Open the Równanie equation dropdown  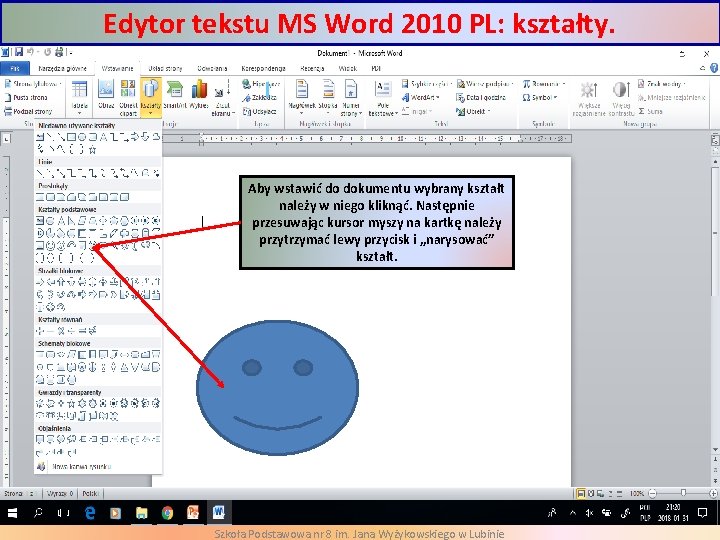544,84
